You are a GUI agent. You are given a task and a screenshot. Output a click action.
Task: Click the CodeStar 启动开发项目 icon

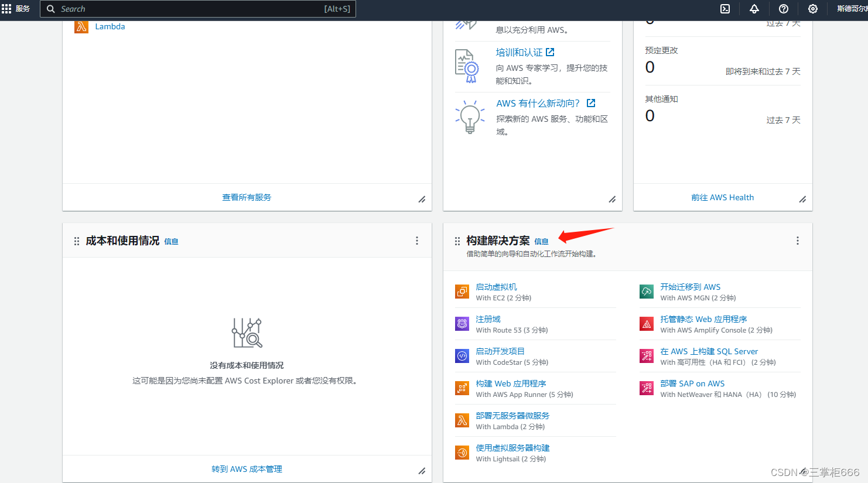[x=462, y=356]
